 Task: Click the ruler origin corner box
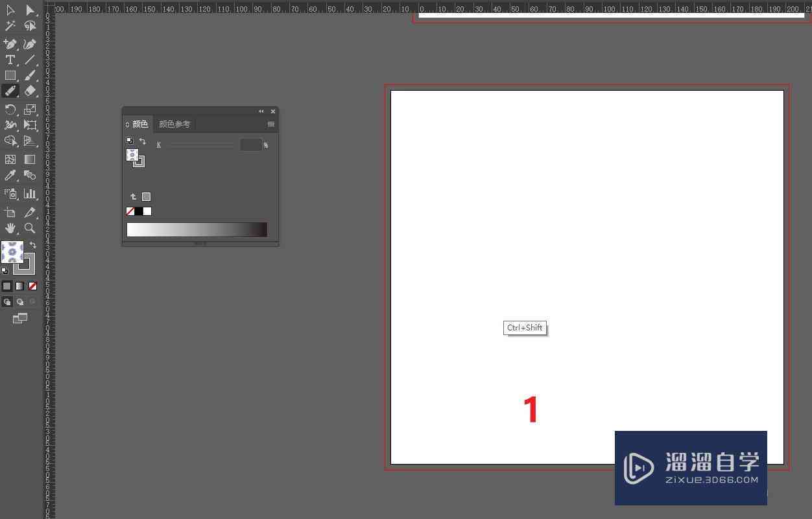(x=49, y=8)
